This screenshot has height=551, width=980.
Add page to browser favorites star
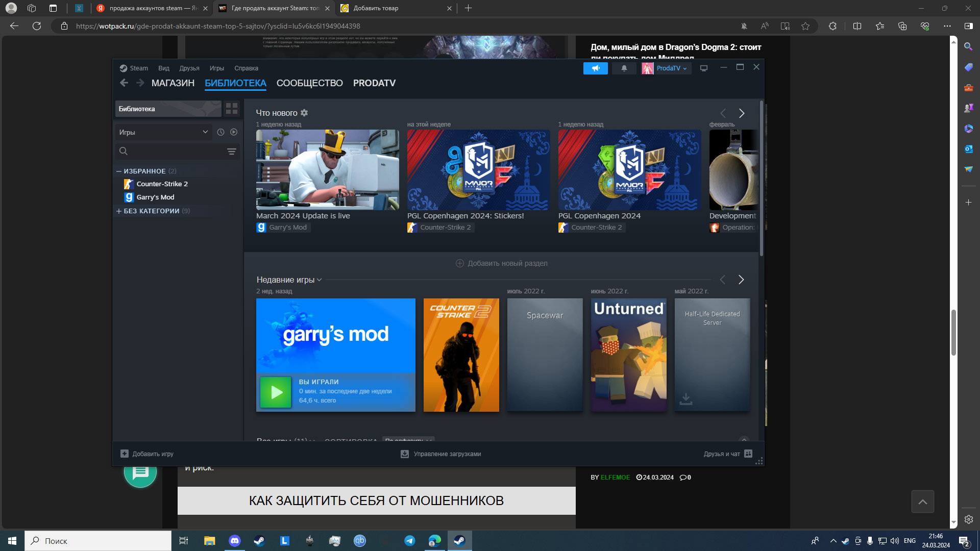tap(805, 26)
